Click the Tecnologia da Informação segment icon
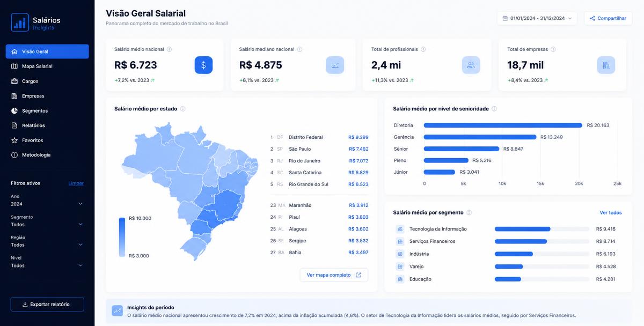Viewport: 644px width, 326px height. point(399,229)
